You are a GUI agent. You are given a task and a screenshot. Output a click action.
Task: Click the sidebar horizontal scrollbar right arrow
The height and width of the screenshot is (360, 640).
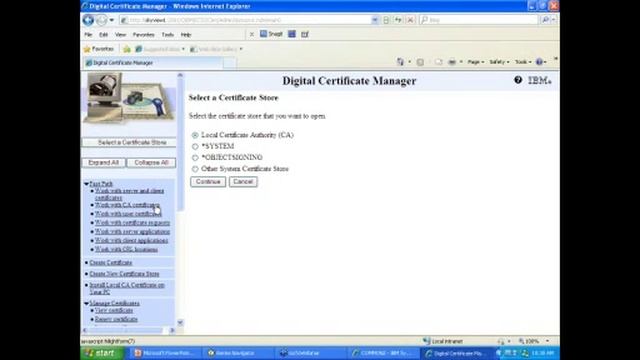(172, 330)
